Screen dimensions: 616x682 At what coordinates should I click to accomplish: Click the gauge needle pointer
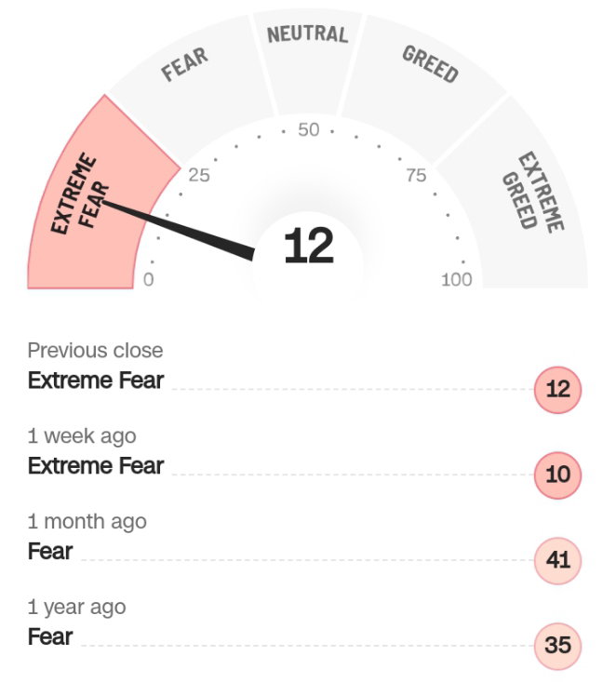pyautogui.click(x=179, y=231)
